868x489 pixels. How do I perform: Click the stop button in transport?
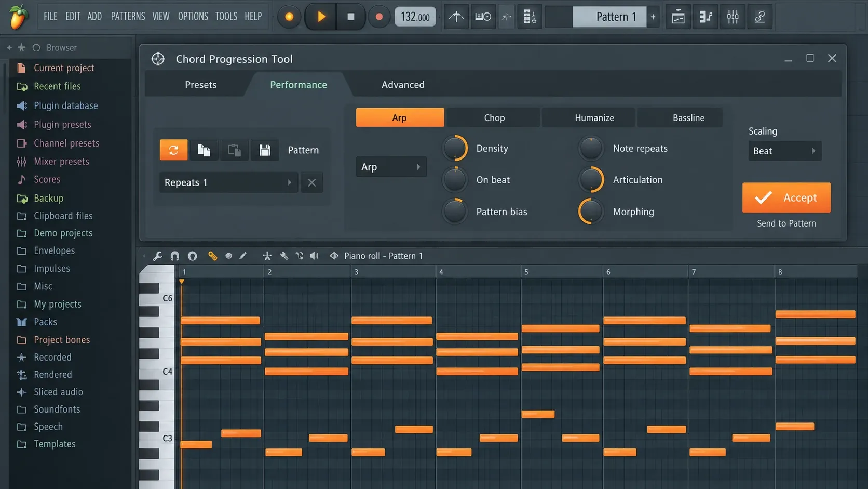[350, 17]
